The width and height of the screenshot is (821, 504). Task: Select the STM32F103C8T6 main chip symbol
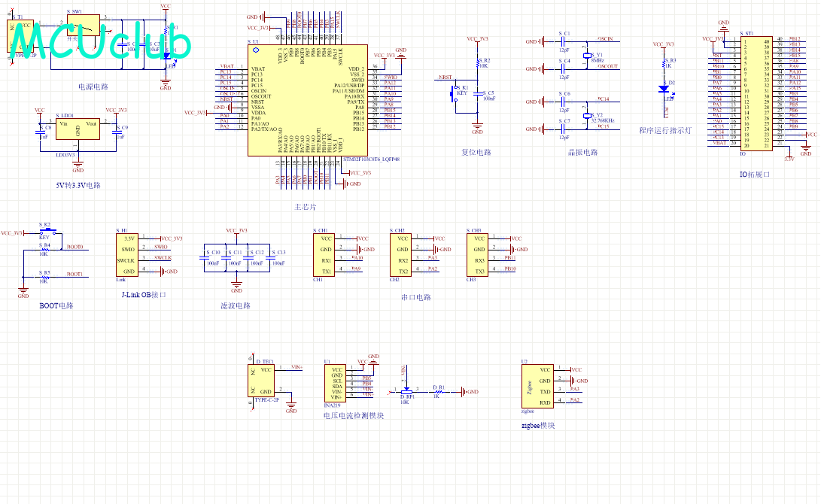(x=307, y=100)
